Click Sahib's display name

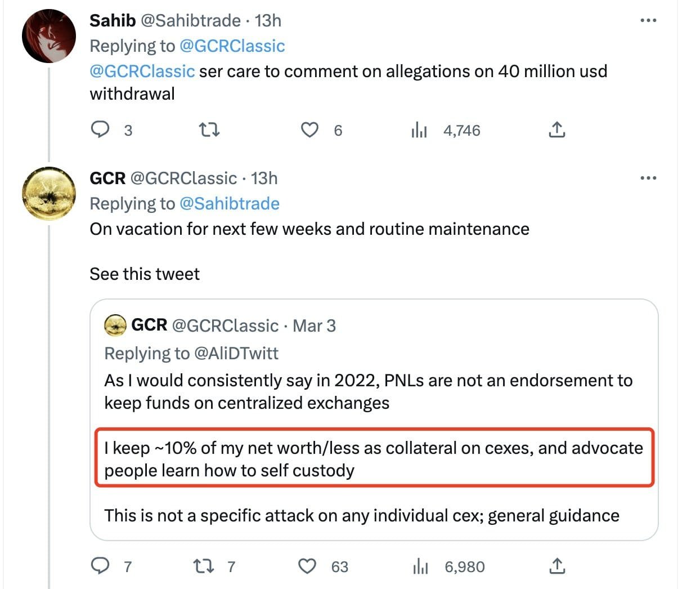coord(113,21)
